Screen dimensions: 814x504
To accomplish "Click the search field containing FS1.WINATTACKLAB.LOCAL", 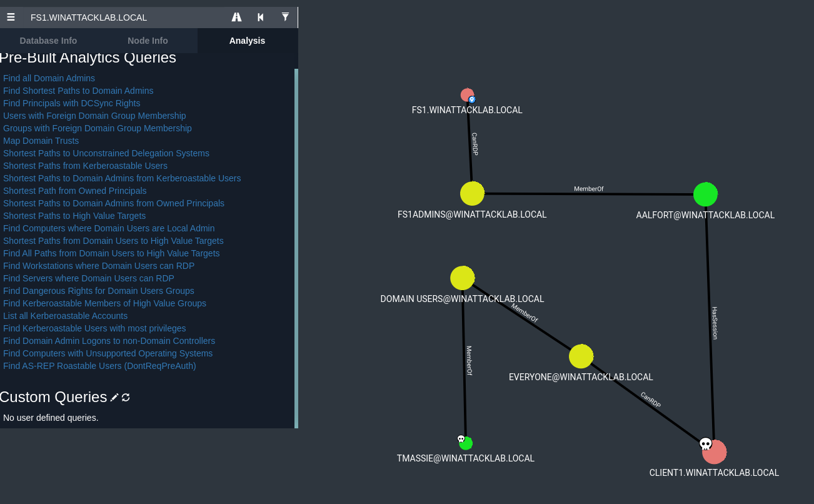I will [x=125, y=18].
